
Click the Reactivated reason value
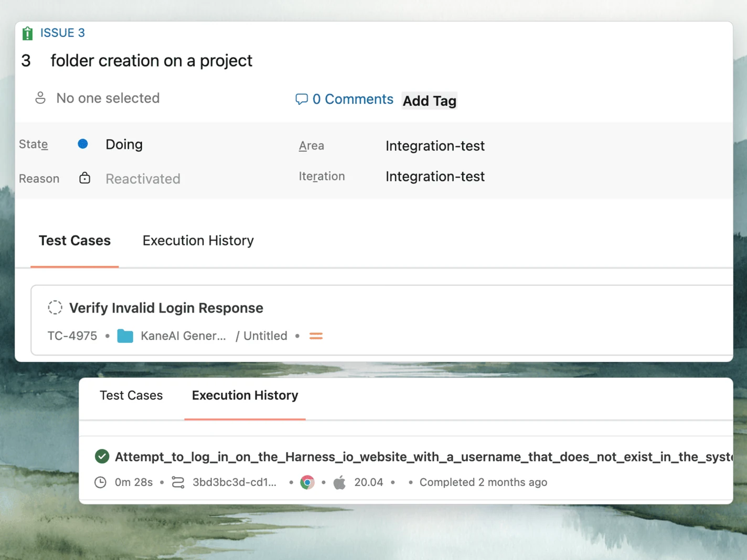[x=143, y=179]
